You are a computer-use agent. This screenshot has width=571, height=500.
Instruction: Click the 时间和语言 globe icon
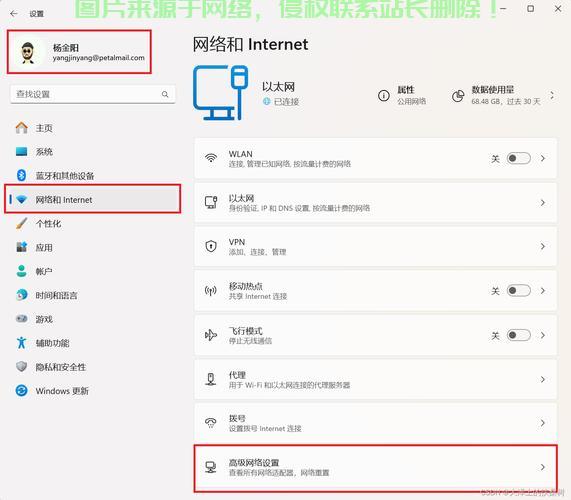[x=21, y=295]
